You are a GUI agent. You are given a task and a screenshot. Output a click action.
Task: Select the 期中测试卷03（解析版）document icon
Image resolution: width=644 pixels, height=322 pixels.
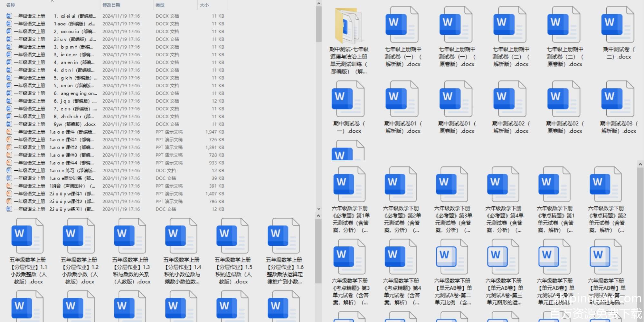coord(618,99)
